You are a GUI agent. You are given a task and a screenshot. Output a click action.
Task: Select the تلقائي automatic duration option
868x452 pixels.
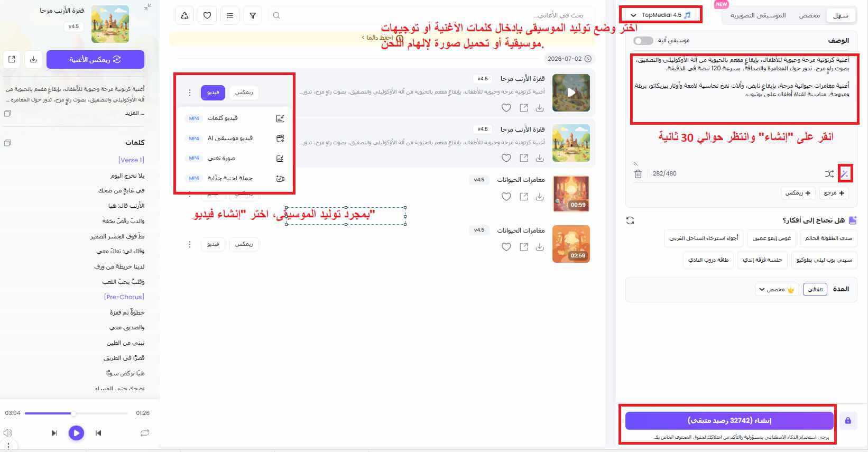tap(815, 289)
